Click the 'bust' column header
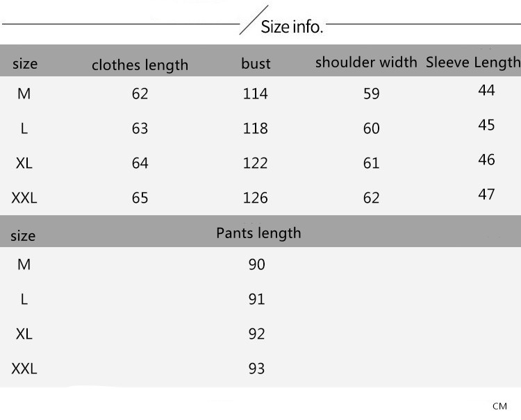Viewport: 521px width, 420px height. tap(256, 64)
